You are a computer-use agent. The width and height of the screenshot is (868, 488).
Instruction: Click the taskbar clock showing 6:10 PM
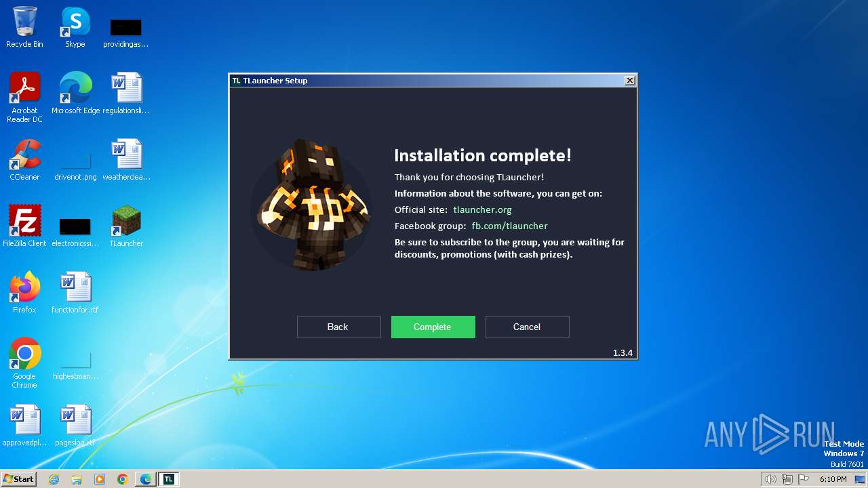pyautogui.click(x=833, y=479)
